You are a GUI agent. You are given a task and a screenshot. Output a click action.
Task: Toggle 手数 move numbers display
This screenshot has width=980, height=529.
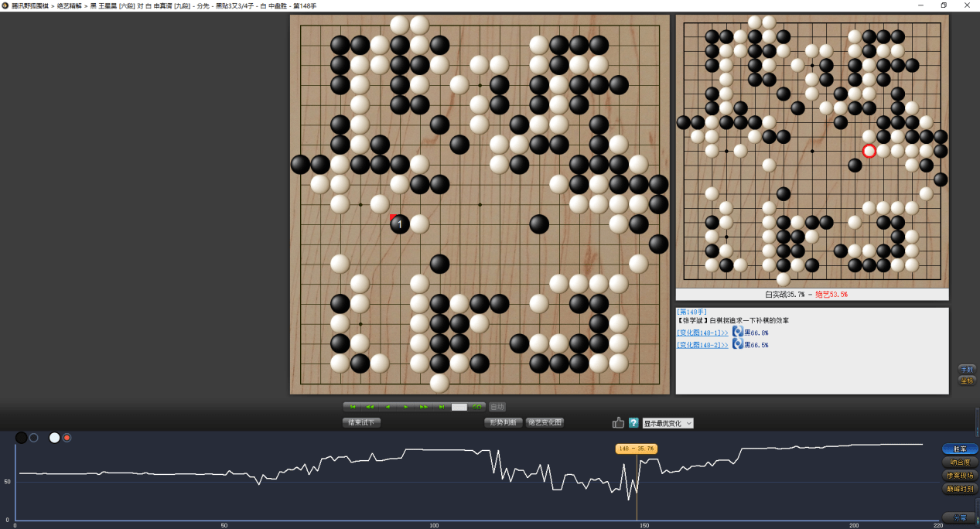(967, 369)
